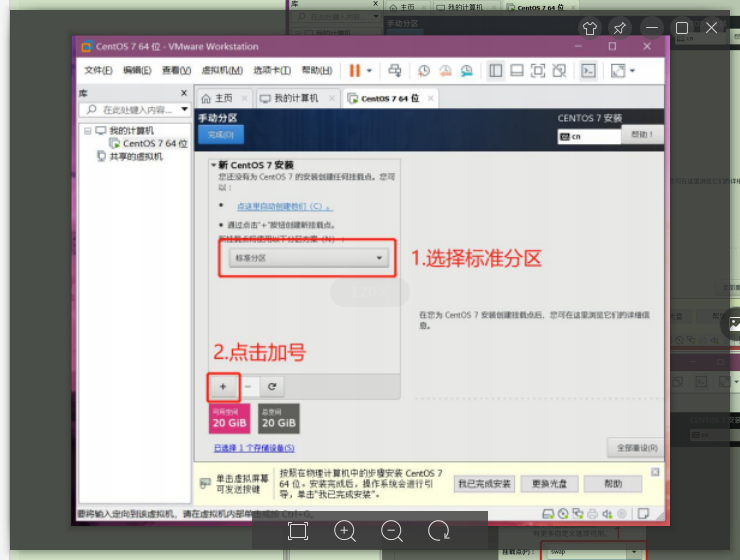Viewport: 740px width, 560px height.
Task: Click the auto-create mount points link
Action: pos(285,207)
